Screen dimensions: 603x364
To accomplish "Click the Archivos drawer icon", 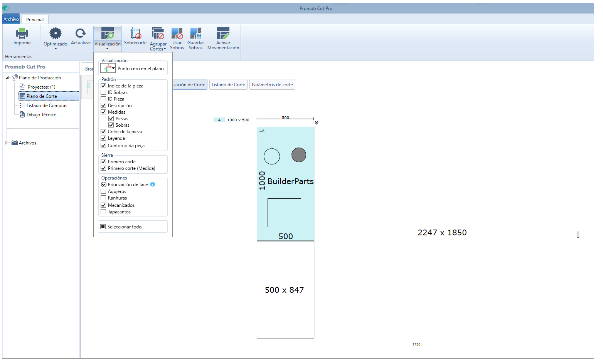I will [x=15, y=143].
